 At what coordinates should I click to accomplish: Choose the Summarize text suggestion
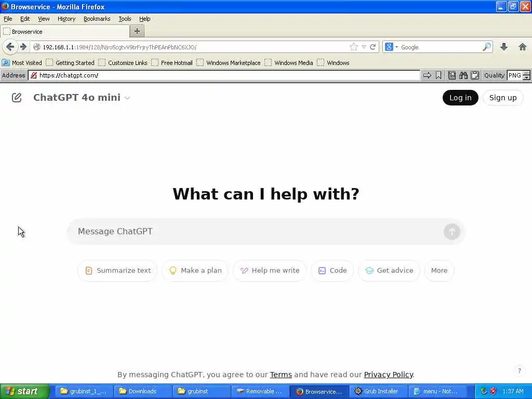coord(117,270)
